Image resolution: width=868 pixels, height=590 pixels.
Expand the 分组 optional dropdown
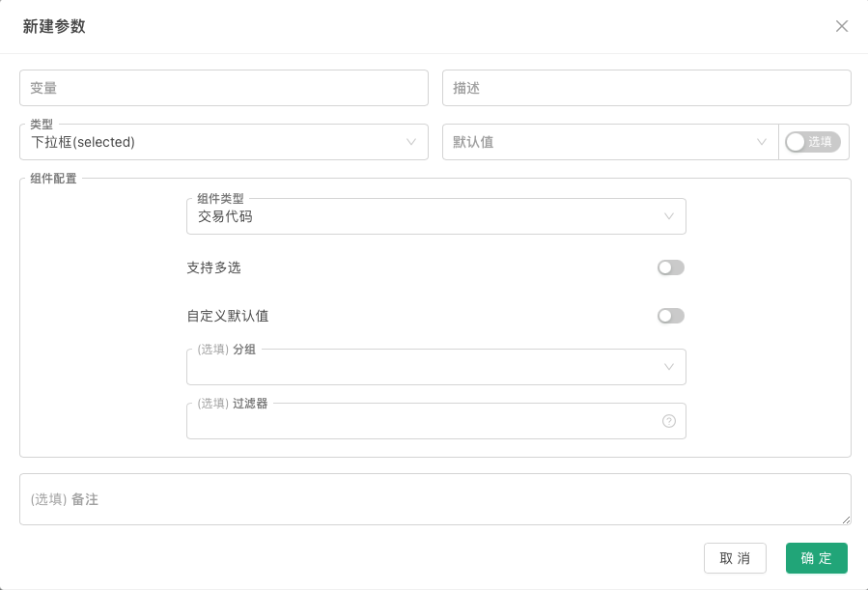(x=425, y=368)
